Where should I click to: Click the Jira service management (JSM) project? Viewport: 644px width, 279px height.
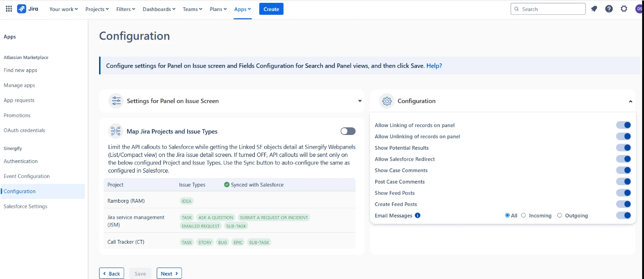[136, 221]
